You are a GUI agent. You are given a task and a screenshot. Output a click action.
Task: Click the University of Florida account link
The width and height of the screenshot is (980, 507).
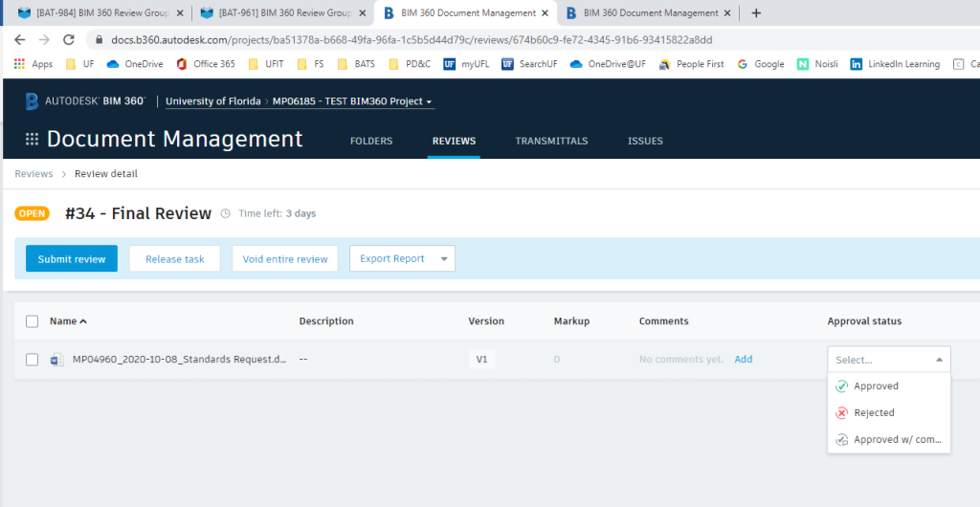tap(213, 101)
